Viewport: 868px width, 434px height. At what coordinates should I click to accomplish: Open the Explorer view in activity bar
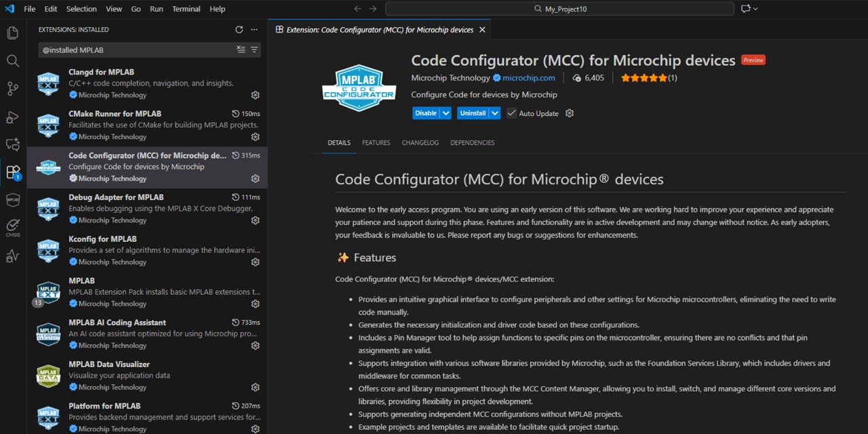coord(12,33)
